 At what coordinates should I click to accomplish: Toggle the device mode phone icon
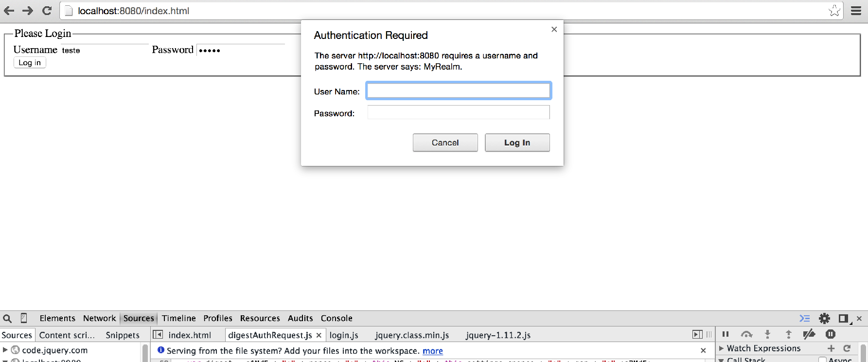[23, 318]
